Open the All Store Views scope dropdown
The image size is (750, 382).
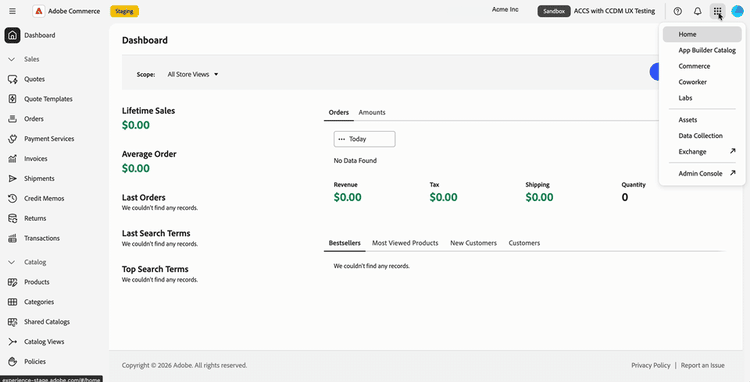(x=193, y=74)
